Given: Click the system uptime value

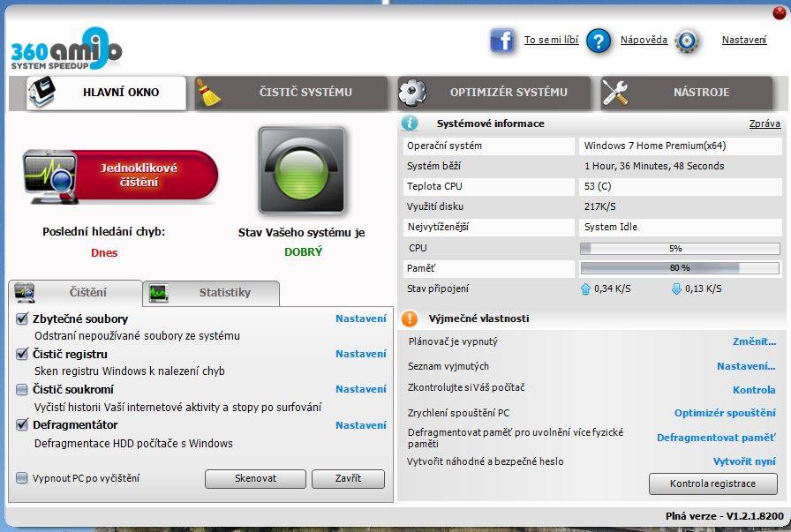Looking at the screenshot, I should click(x=654, y=166).
